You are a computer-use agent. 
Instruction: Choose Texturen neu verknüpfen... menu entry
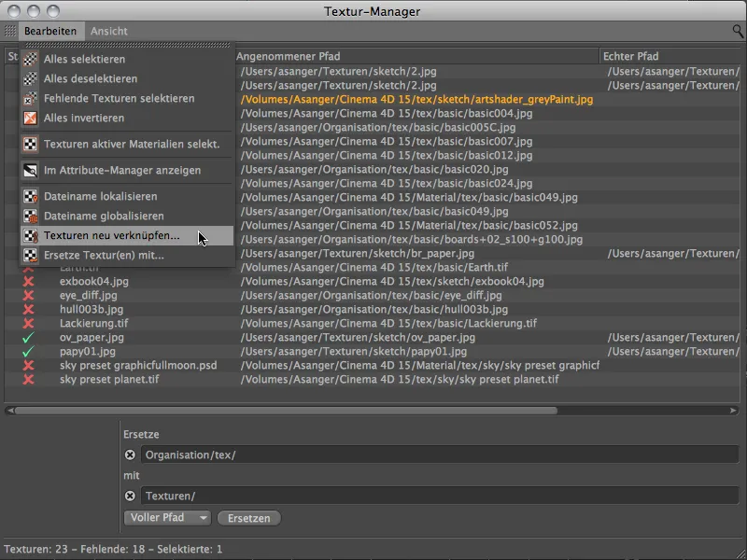tap(127, 236)
